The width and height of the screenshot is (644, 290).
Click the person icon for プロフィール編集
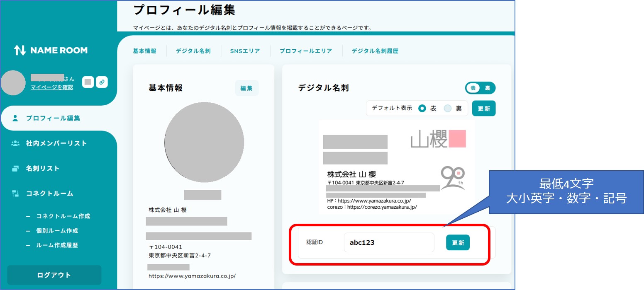pos(15,118)
